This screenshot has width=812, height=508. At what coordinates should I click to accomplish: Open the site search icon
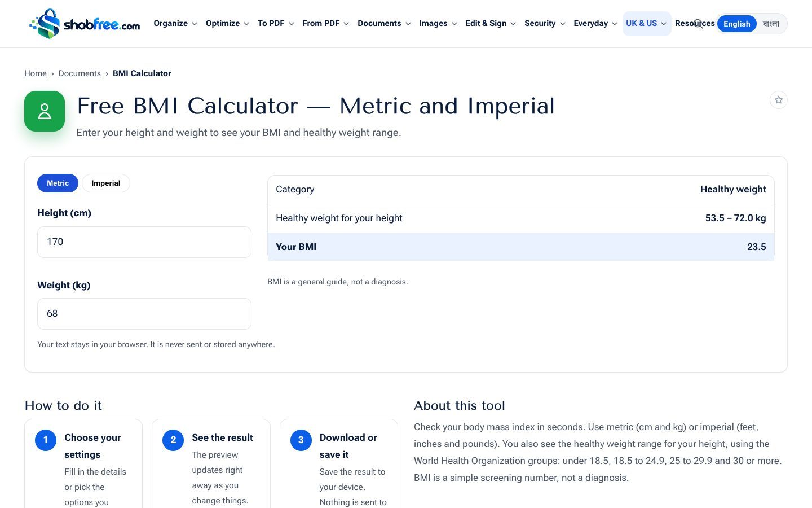(698, 24)
